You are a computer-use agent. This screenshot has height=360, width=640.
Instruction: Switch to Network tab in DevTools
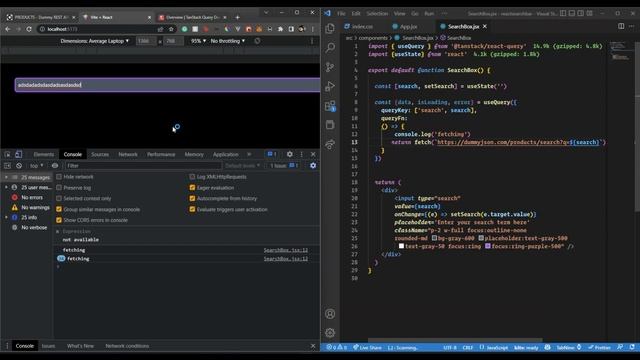coord(128,154)
